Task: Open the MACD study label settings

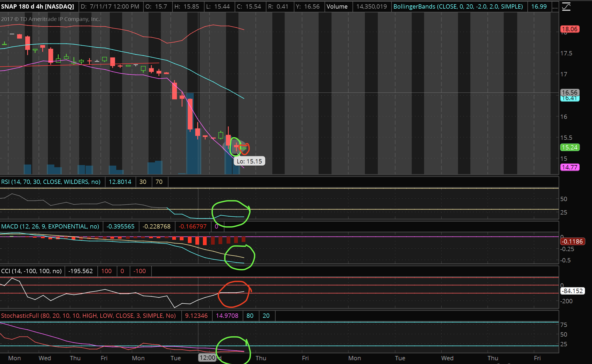Action: (50, 226)
